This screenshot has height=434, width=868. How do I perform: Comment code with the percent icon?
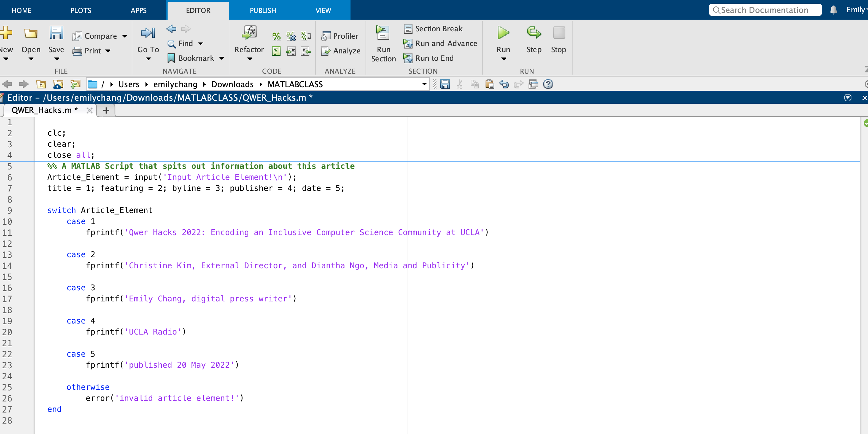[276, 36]
